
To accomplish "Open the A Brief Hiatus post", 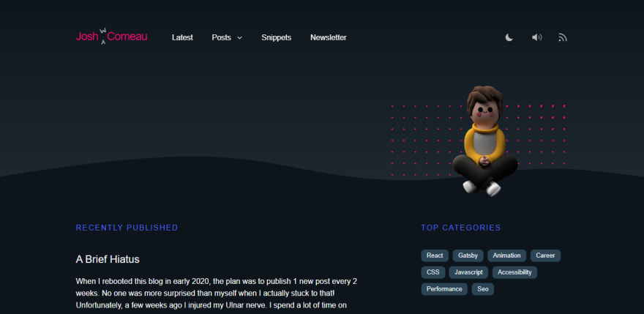I will click(x=108, y=259).
